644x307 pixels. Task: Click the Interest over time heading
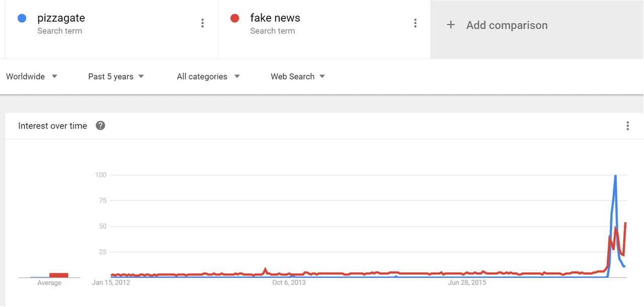(x=52, y=126)
